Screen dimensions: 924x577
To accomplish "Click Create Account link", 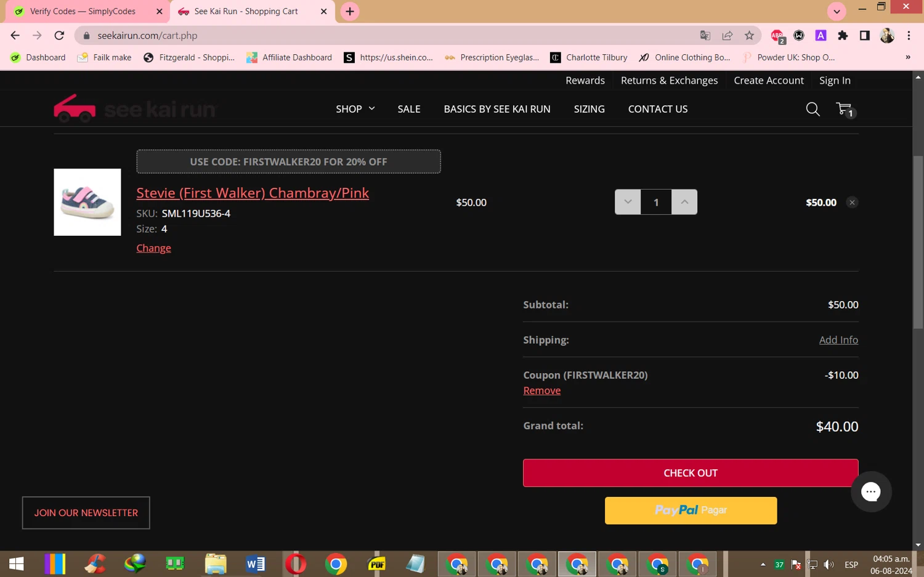I will [769, 81].
